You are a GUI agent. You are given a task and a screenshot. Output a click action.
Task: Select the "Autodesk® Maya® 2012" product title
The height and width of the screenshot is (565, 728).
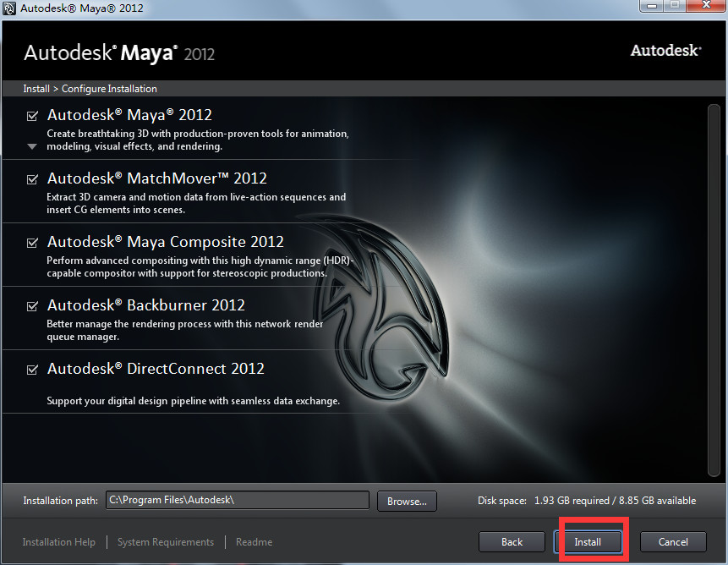(129, 115)
